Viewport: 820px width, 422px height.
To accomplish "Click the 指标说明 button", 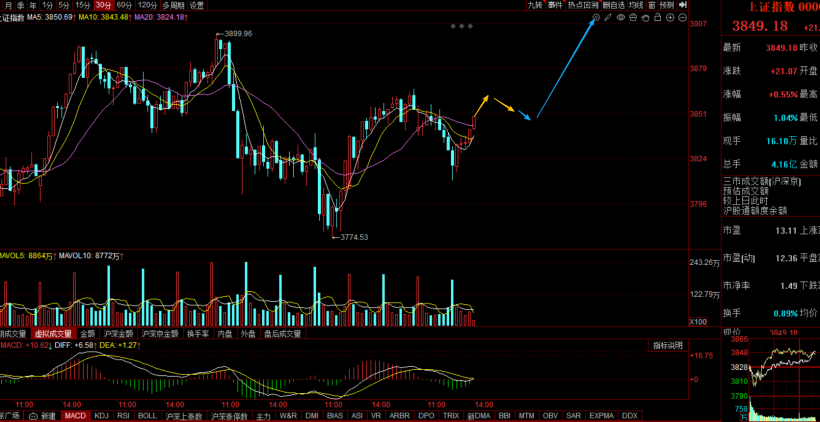I will (x=667, y=345).
